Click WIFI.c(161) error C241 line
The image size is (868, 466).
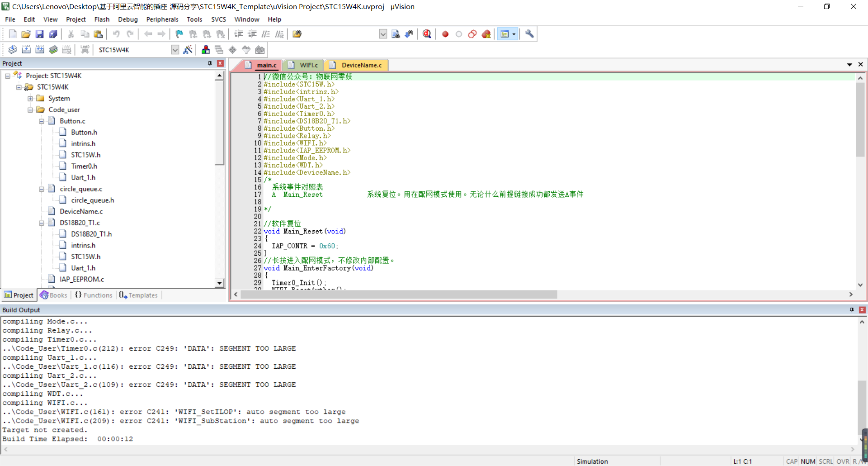(174, 412)
